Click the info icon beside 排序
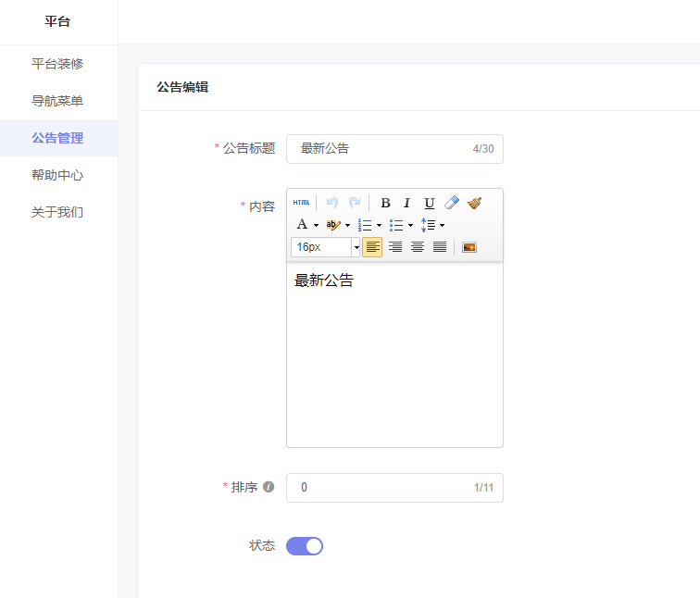Screen dimensions: 700x598 point(269,487)
